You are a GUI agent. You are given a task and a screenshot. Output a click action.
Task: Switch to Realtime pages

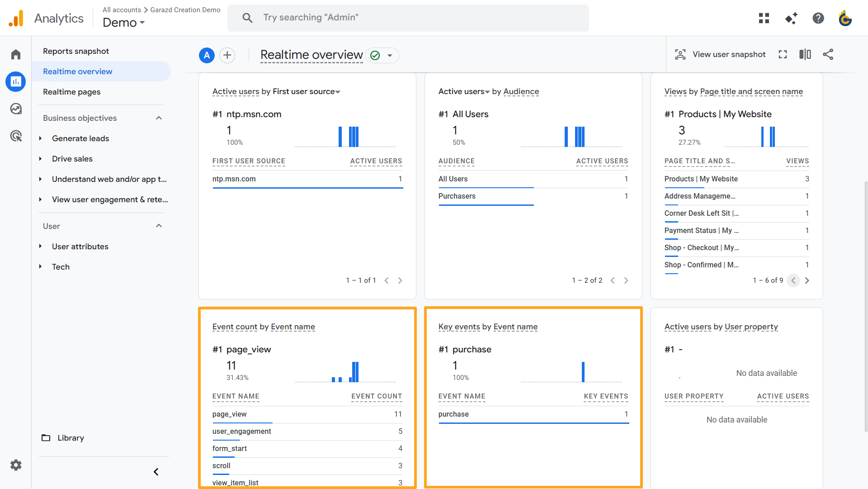pos(71,92)
